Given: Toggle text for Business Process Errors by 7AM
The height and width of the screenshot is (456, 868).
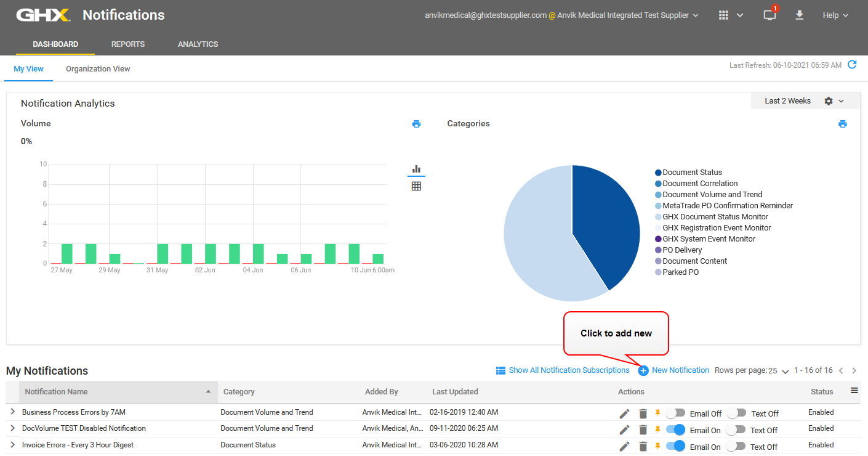Looking at the screenshot, I should (736, 413).
